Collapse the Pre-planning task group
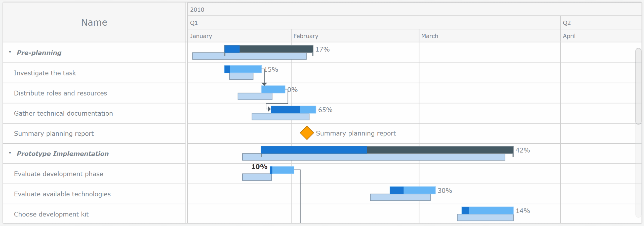 [10, 52]
